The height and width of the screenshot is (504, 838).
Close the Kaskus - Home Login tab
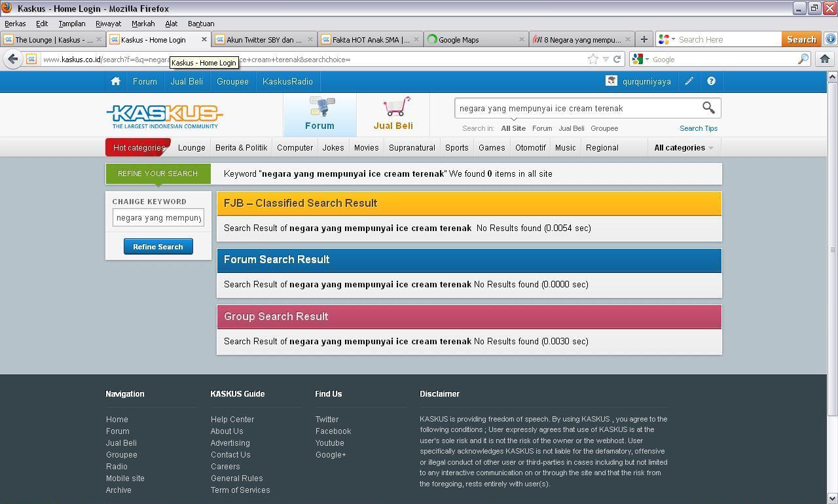point(204,39)
